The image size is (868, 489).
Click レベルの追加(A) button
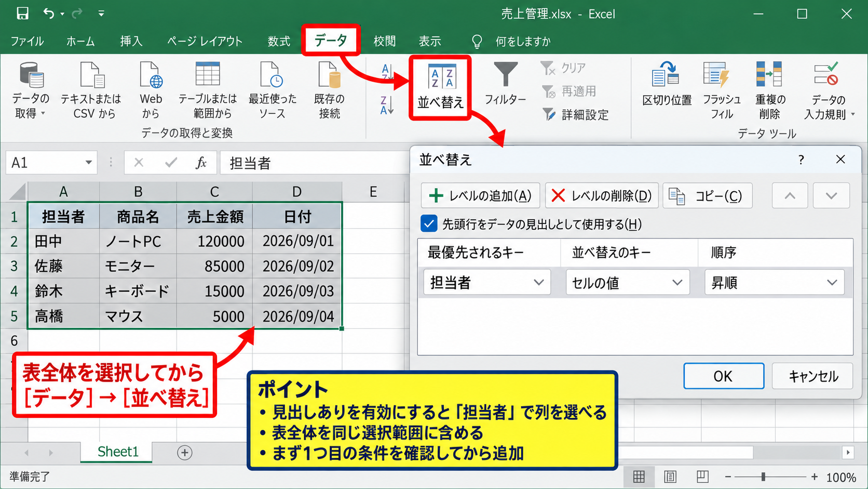coord(481,195)
